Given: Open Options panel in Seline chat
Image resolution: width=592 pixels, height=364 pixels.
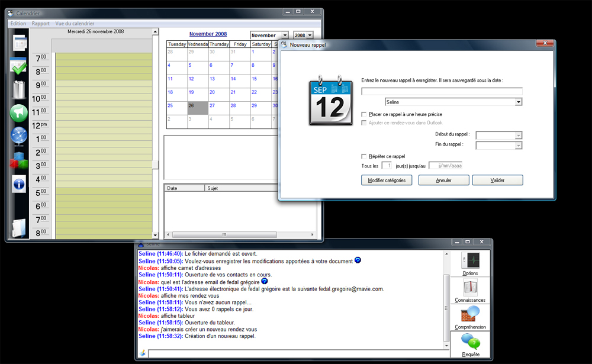Looking at the screenshot, I should pos(470,263).
